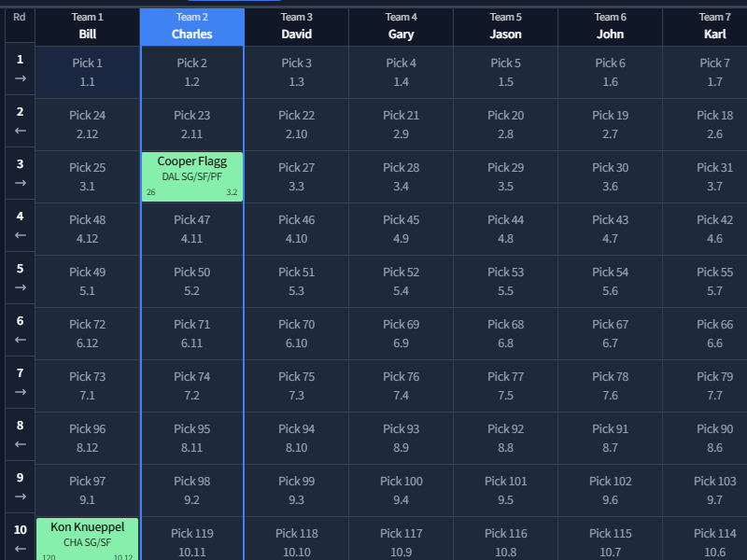Select Pick 42 slot 4.6
The width and height of the screenshot is (747, 560).
pos(705,229)
